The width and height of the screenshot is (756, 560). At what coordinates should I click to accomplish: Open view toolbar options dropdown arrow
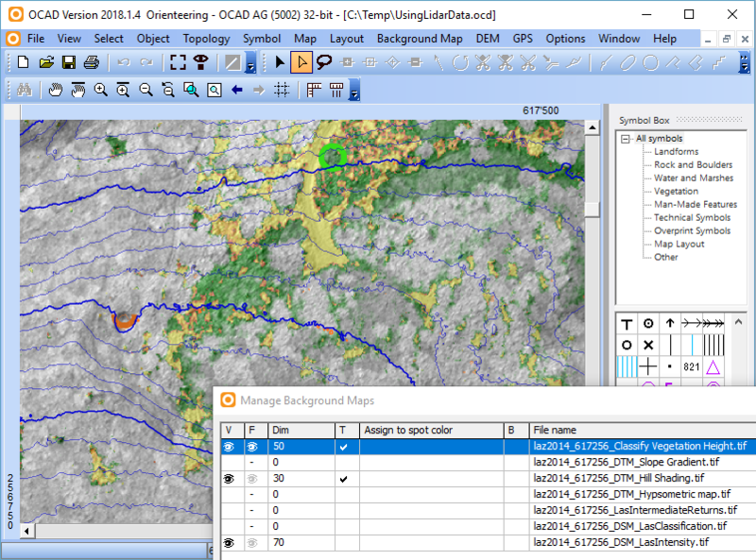coord(355,90)
